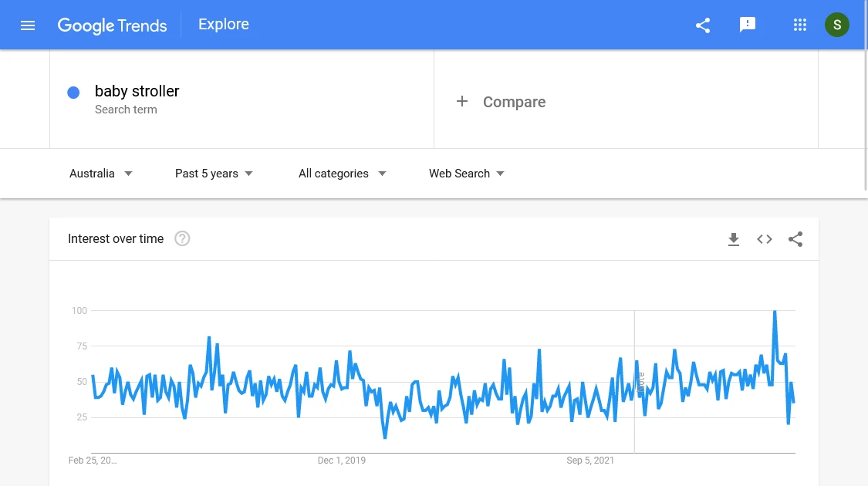Share the Interest over time chart
The height and width of the screenshot is (486, 868).
(795, 239)
